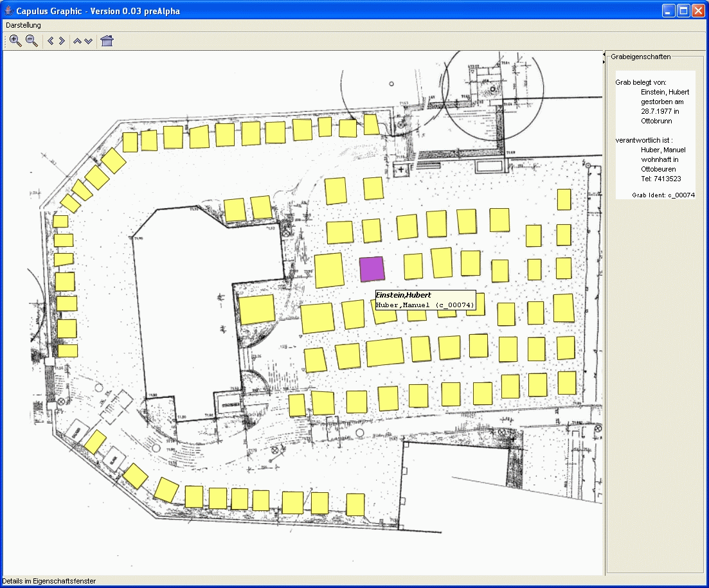The width and height of the screenshot is (709, 588).
Task: Click status bar 'Details im Eigenschaftsfenster'
Action: (x=49, y=581)
